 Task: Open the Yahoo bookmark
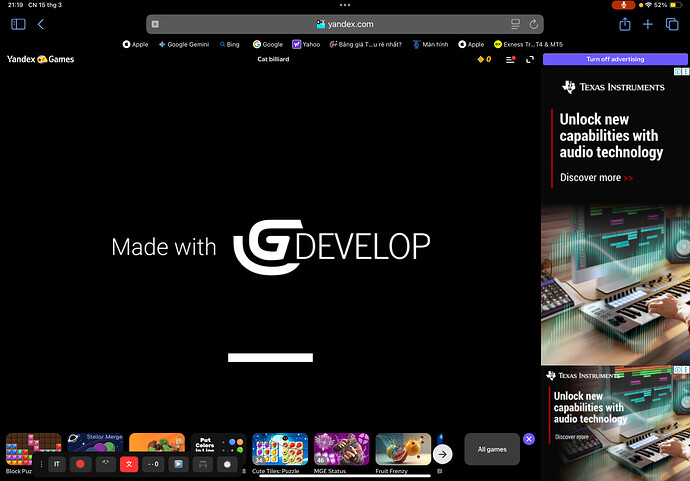click(x=306, y=44)
